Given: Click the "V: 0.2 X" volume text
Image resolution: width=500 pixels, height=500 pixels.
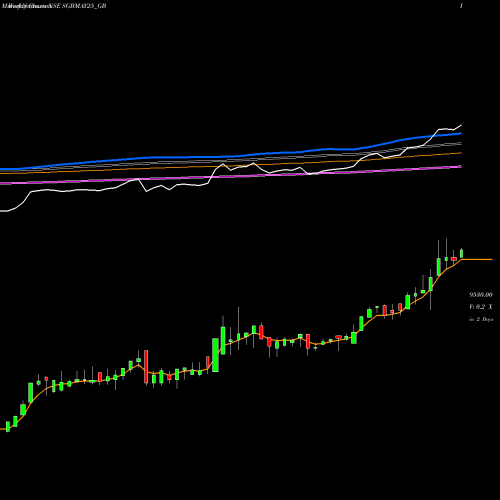Looking at the screenshot, I should pyautogui.click(x=481, y=307).
